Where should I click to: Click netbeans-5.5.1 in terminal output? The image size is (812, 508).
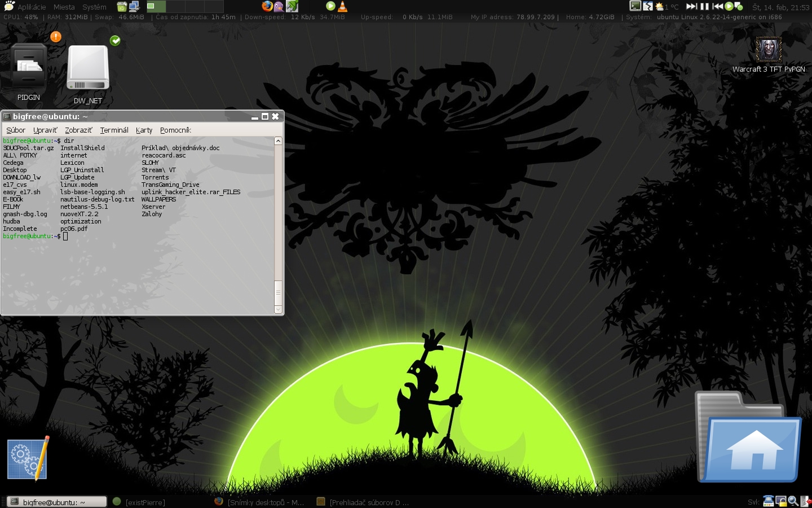click(x=84, y=207)
